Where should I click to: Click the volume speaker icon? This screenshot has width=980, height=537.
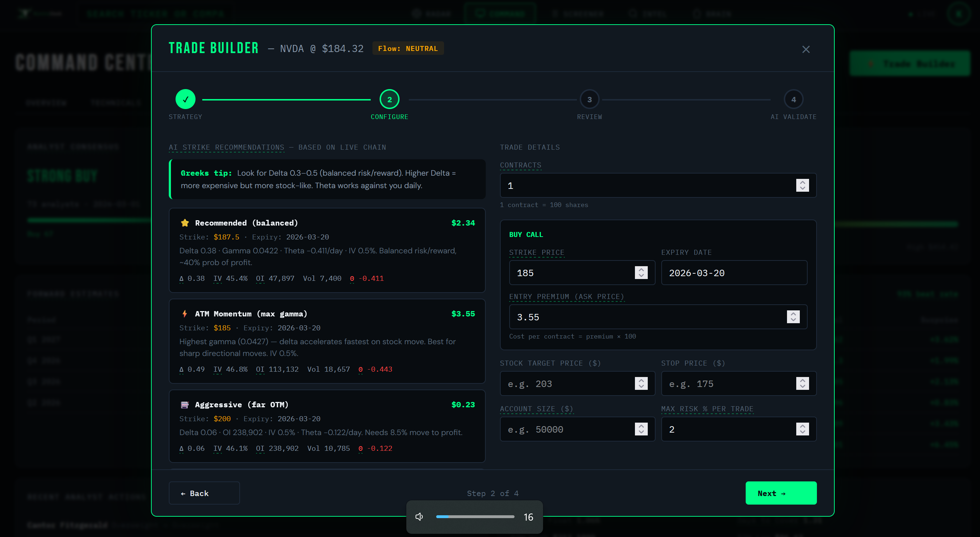pos(419,516)
